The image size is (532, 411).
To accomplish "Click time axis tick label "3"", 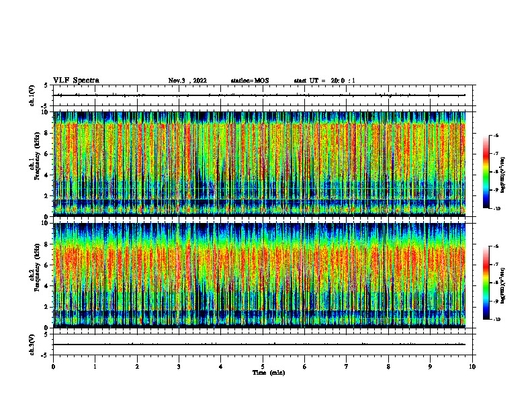I will pos(179,367).
